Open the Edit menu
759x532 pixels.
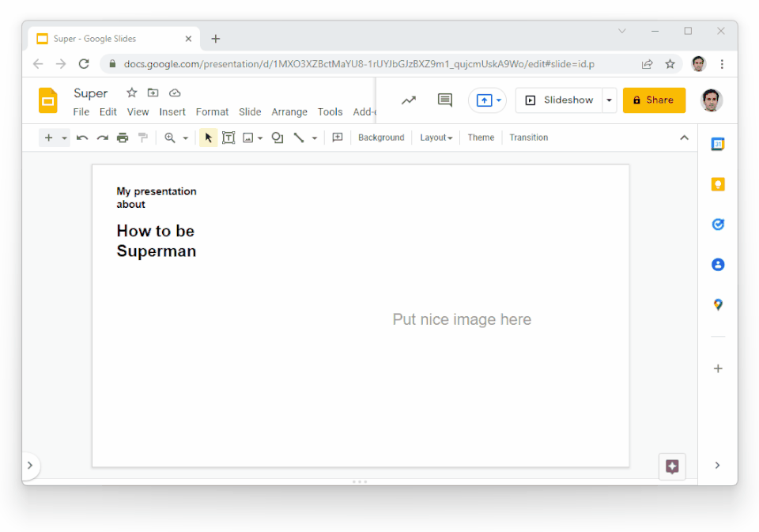108,111
